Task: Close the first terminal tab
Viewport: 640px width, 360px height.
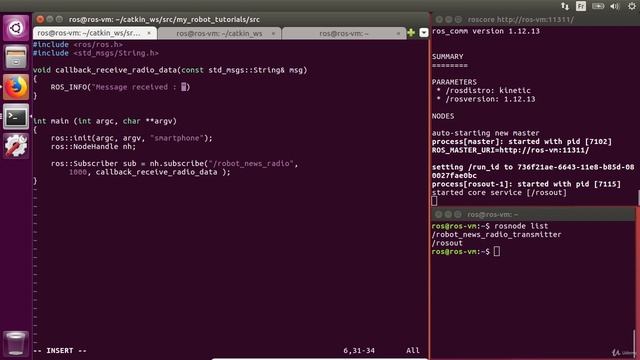Action: click(x=149, y=33)
